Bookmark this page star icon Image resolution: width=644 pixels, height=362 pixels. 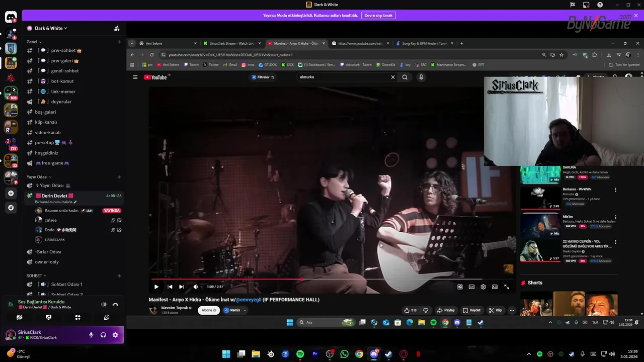tap(561, 55)
